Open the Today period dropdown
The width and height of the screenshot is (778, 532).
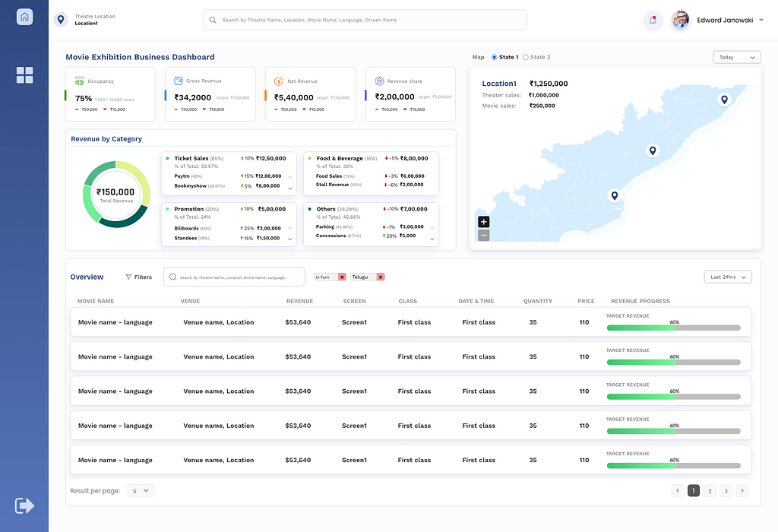tap(737, 57)
